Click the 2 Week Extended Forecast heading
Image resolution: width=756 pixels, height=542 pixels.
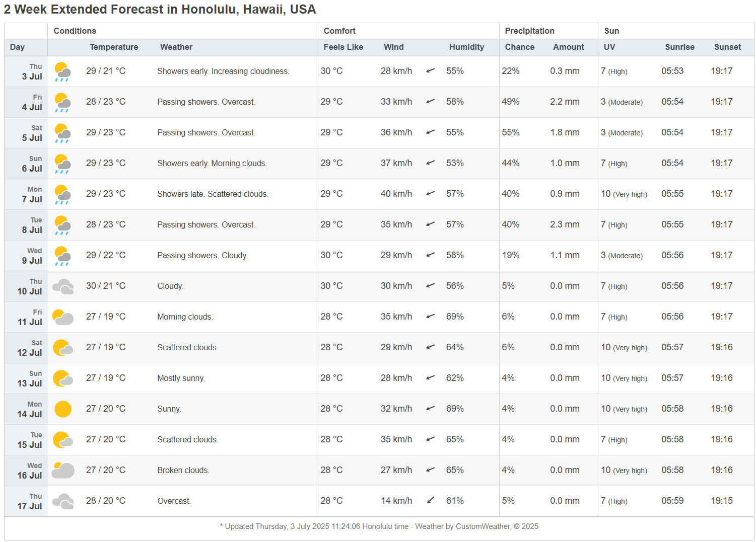(160, 10)
